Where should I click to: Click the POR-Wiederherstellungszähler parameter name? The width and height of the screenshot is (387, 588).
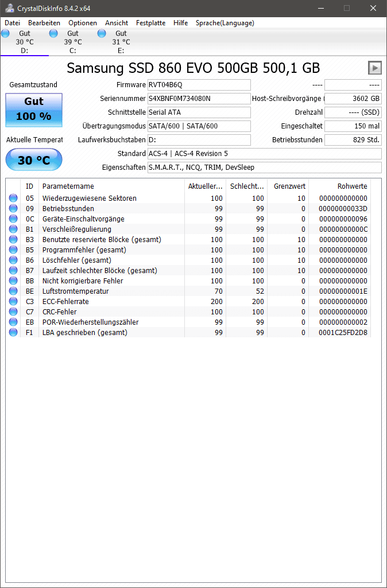tap(91, 322)
